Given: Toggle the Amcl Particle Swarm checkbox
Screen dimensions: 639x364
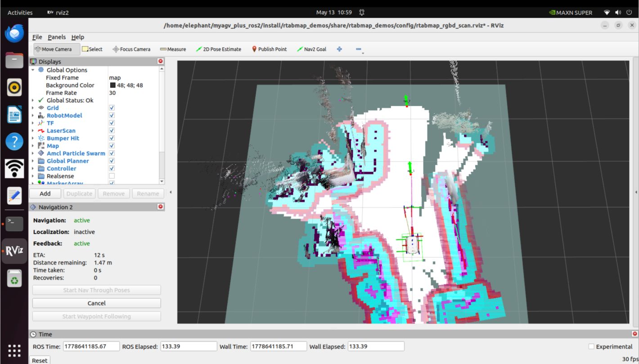Looking at the screenshot, I should [112, 153].
